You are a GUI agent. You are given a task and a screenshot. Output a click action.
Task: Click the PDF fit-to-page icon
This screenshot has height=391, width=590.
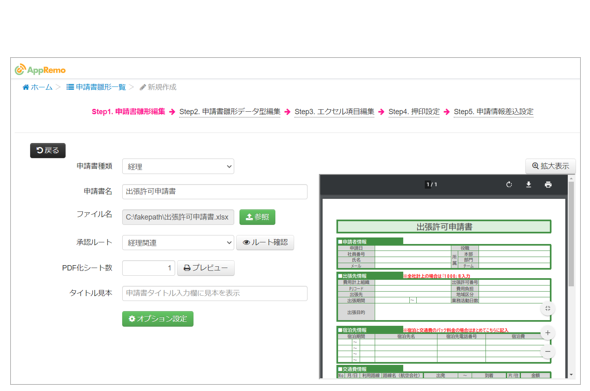pos(547,309)
